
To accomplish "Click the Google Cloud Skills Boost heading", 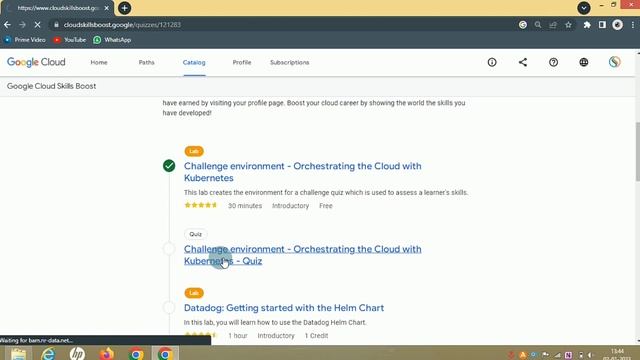I will pos(51,86).
